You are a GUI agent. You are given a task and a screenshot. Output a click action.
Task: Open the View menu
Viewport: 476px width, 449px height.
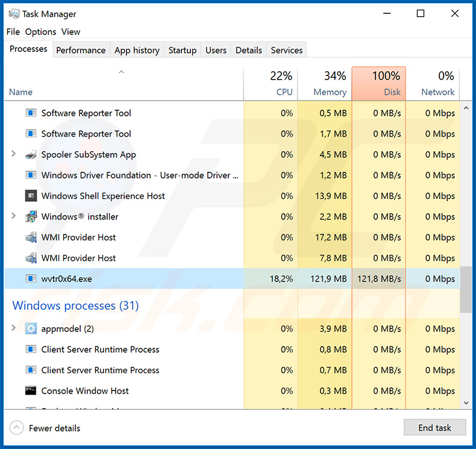70,31
